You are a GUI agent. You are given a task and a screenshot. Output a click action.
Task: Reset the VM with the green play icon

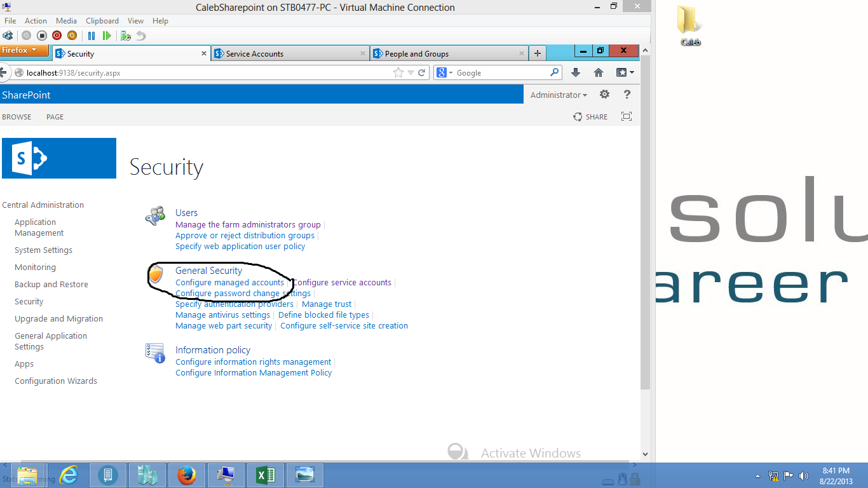[x=107, y=36]
